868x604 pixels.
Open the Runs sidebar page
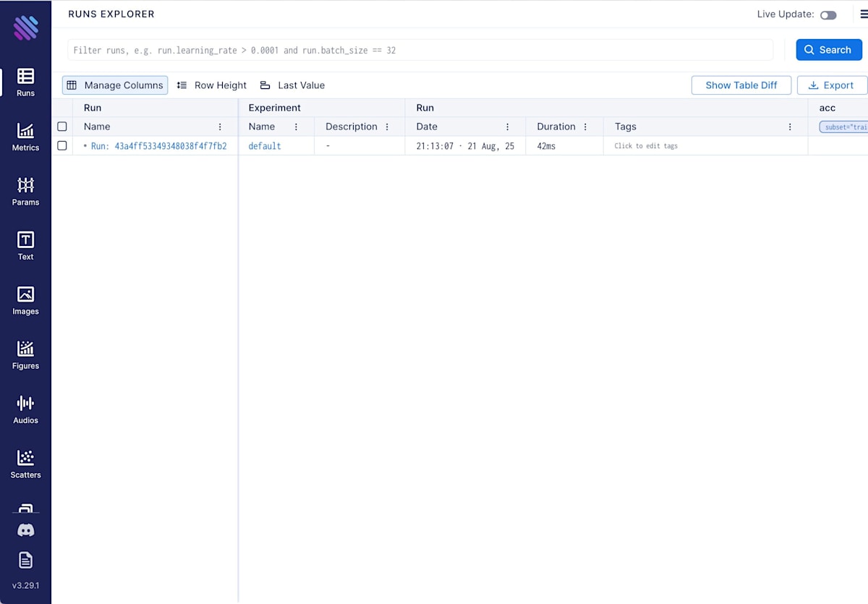(x=25, y=82)
